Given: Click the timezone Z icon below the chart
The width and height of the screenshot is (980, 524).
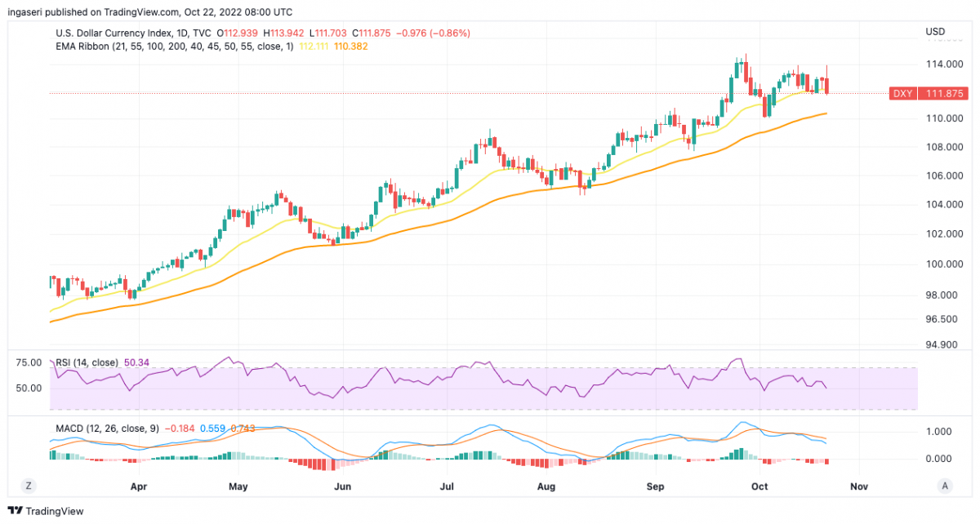Looking at the screenshot, I should click(x=28, y=486).
